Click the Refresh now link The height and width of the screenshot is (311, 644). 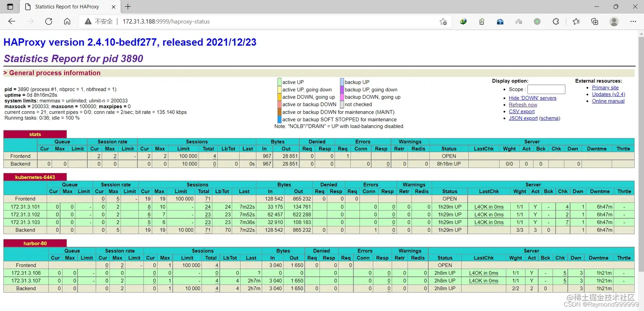coord(523,105)
